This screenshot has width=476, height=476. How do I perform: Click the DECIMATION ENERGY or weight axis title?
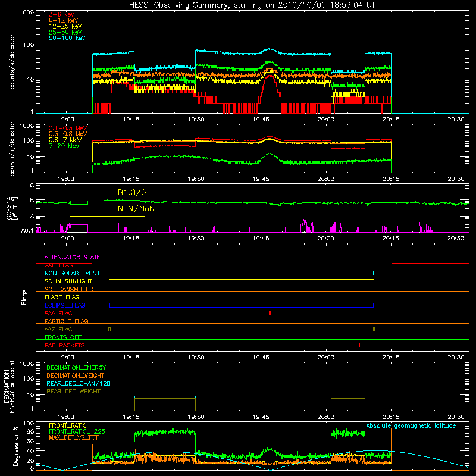coord(9,386)
